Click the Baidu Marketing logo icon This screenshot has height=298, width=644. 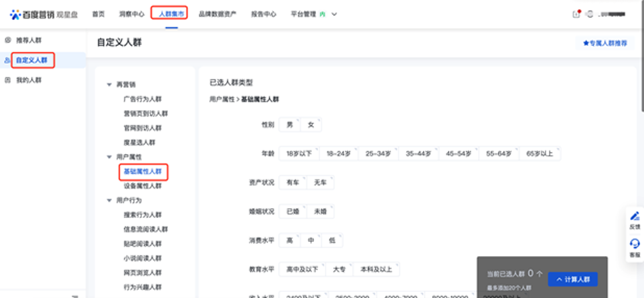pos(15,14)
